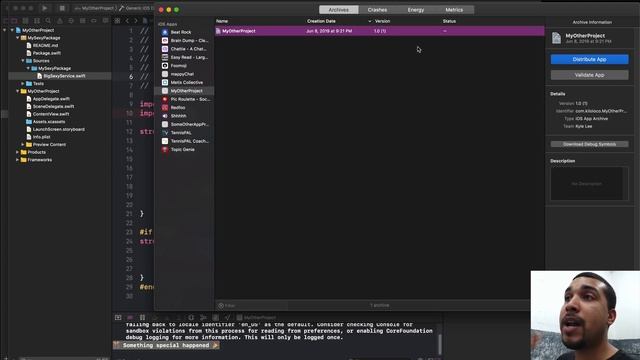640x360 pixels.
Task: Run the project with the play button
Action: tap(44, 8)
